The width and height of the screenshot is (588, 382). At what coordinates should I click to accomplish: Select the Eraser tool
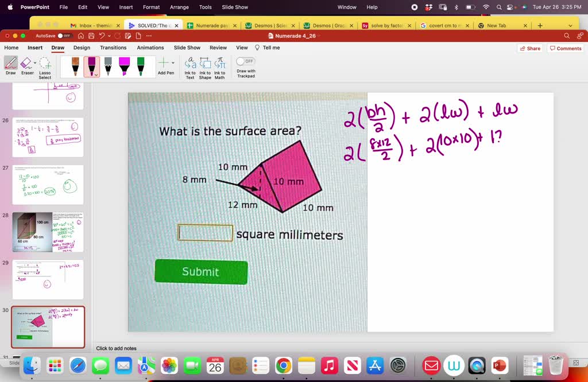point(26,63)
